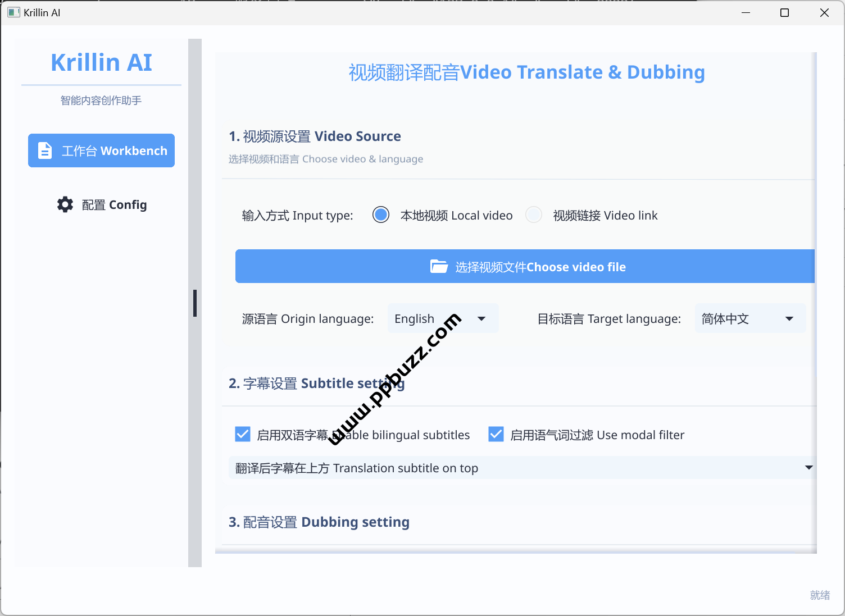Click the 输入方式 Input type label
Image resolution: width=845 pixels, height=616 pixels.
[x=297, y=216]
